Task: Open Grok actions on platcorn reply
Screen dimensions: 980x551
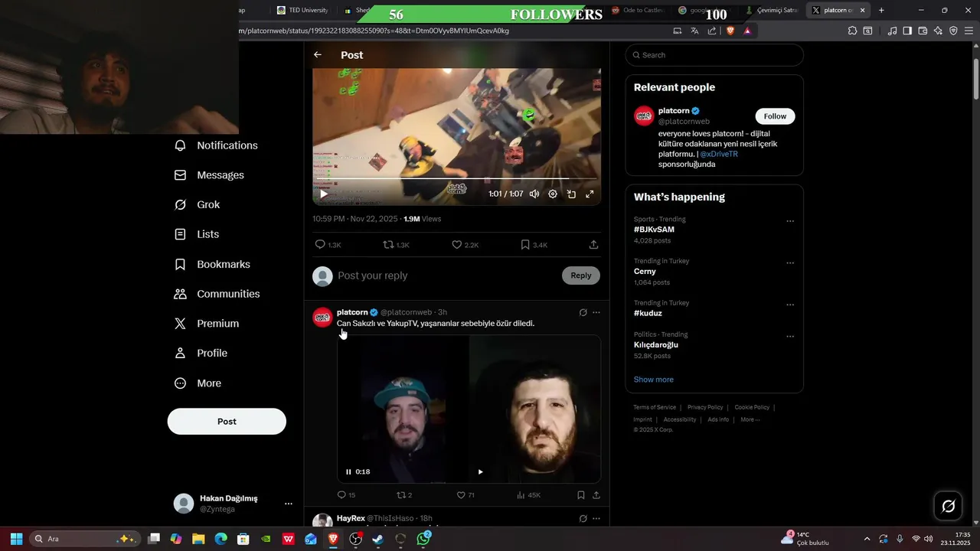Action: 583,312
